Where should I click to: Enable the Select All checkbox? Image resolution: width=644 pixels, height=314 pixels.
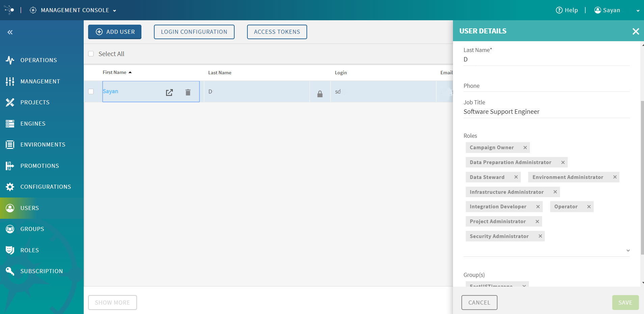pos(91,54)
